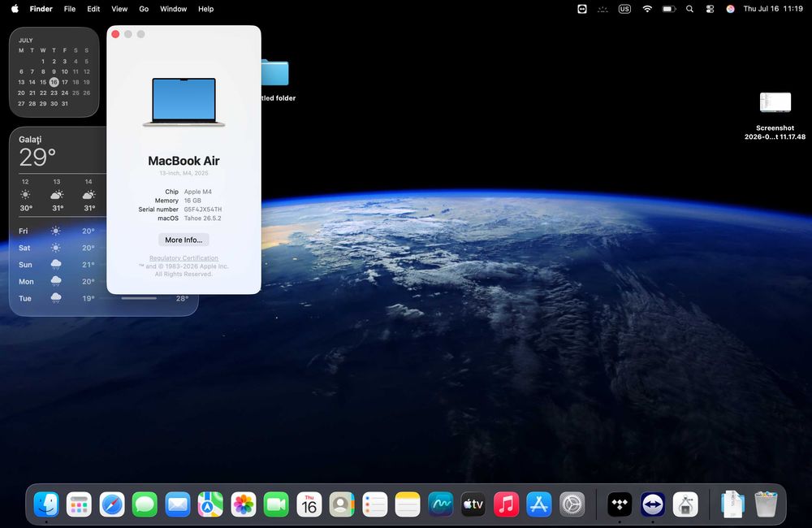Screen dimensions: 812x528
Task: Click day 31 in the calendar widget
Action: (x=65, y=104)
